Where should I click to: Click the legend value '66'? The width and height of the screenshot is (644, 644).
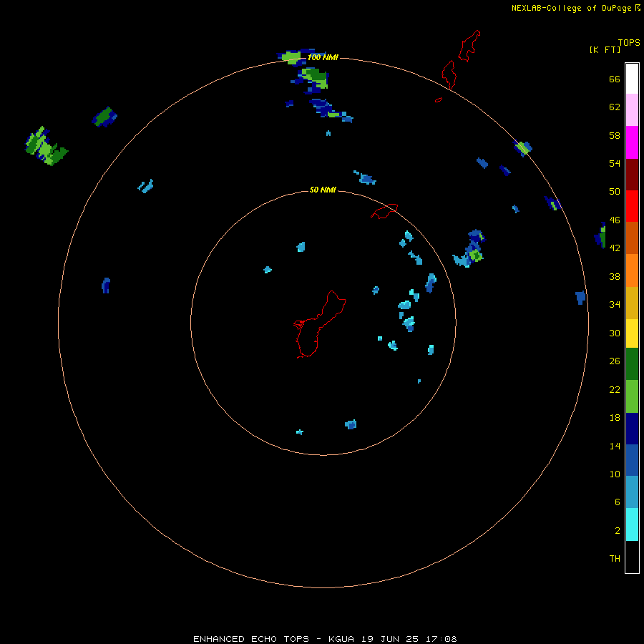coord(615,79)
